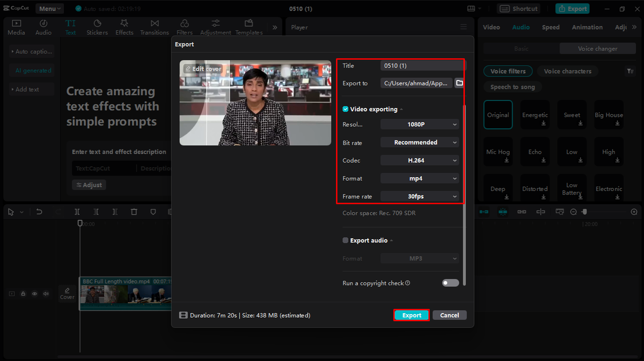Click the teal Export button in dialog
Screen dimensions: 644x361
click(x=412, y=315)
